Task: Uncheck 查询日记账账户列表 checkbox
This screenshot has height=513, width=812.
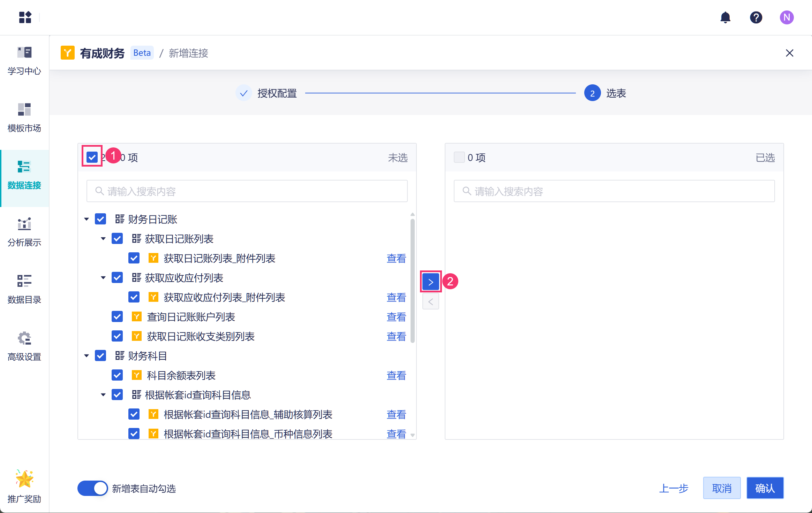Action: click(117, 317)
